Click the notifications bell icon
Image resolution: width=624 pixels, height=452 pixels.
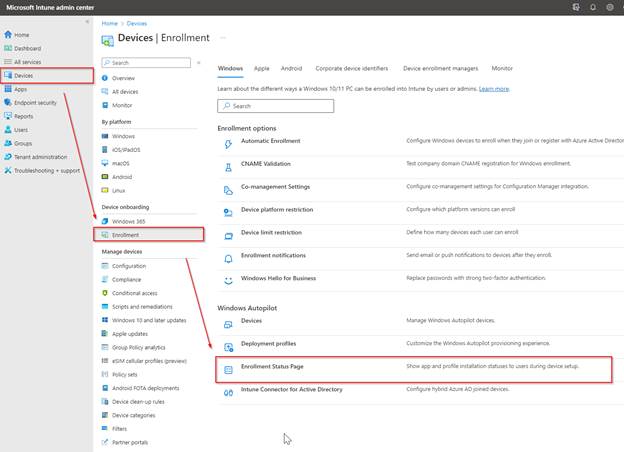[x=593, y=7]
